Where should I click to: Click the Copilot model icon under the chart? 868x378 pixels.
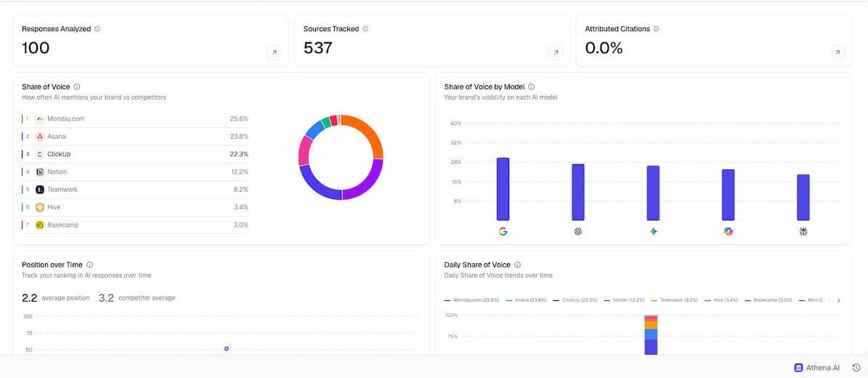click(x=729, y=232)
